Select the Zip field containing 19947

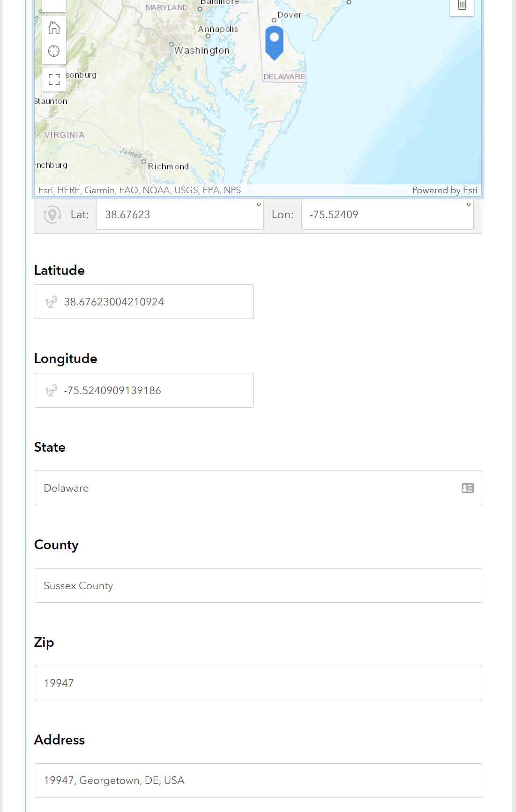(x=258, y=683)
